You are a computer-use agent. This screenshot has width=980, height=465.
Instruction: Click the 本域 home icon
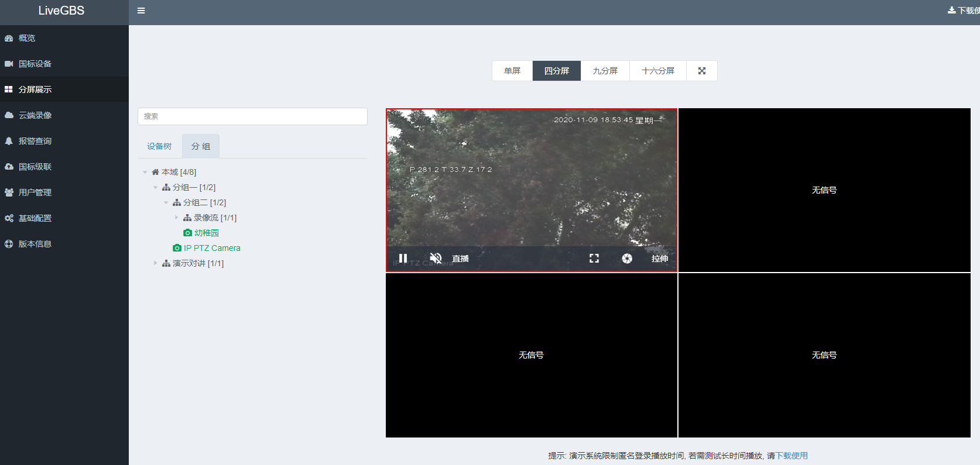coord(155,172)
